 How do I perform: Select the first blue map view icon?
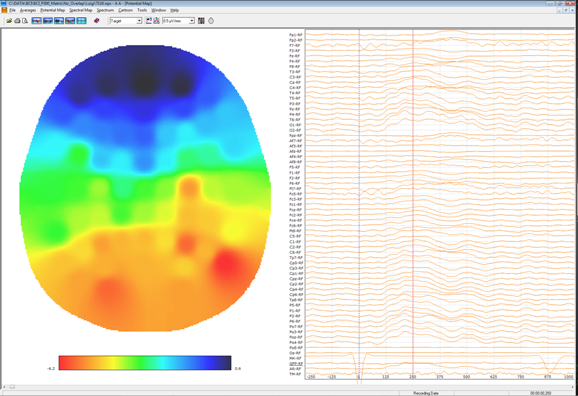(x=36, y=21)
